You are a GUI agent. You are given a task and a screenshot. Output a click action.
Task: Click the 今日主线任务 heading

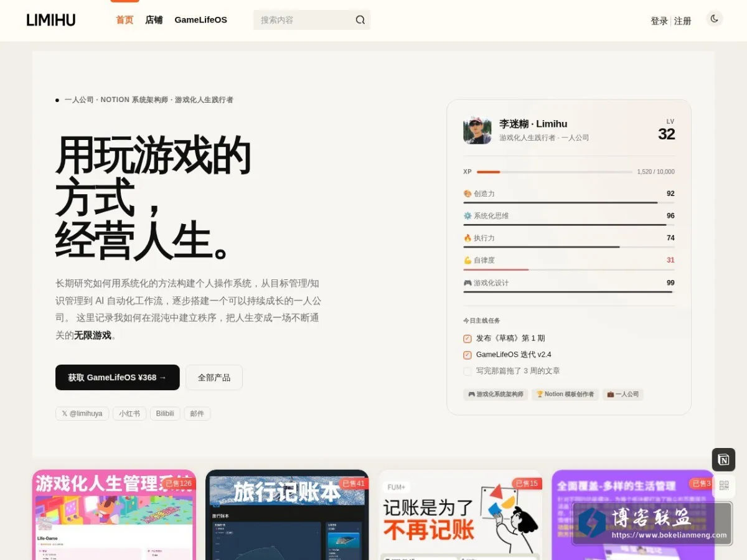pyautogui.click(x=481, y=320)
